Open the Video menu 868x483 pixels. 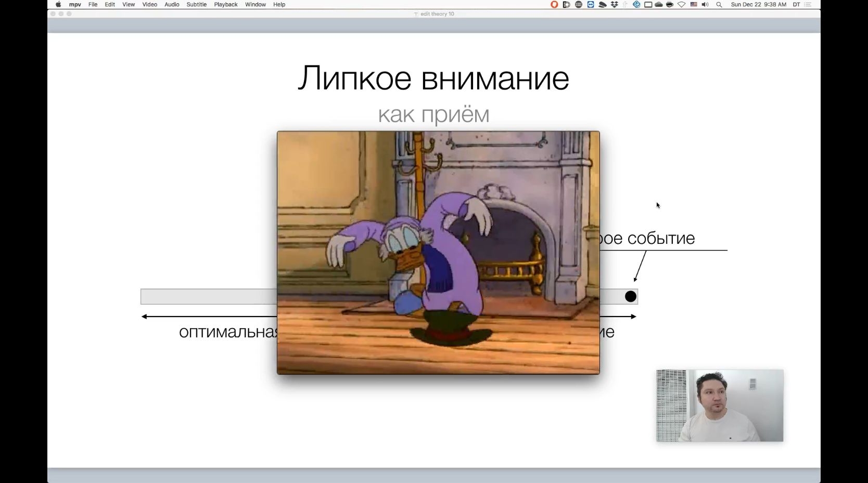150,5
